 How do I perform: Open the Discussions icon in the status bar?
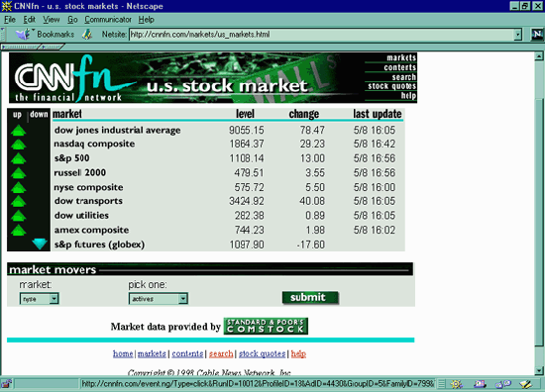[x=503, y=384]
